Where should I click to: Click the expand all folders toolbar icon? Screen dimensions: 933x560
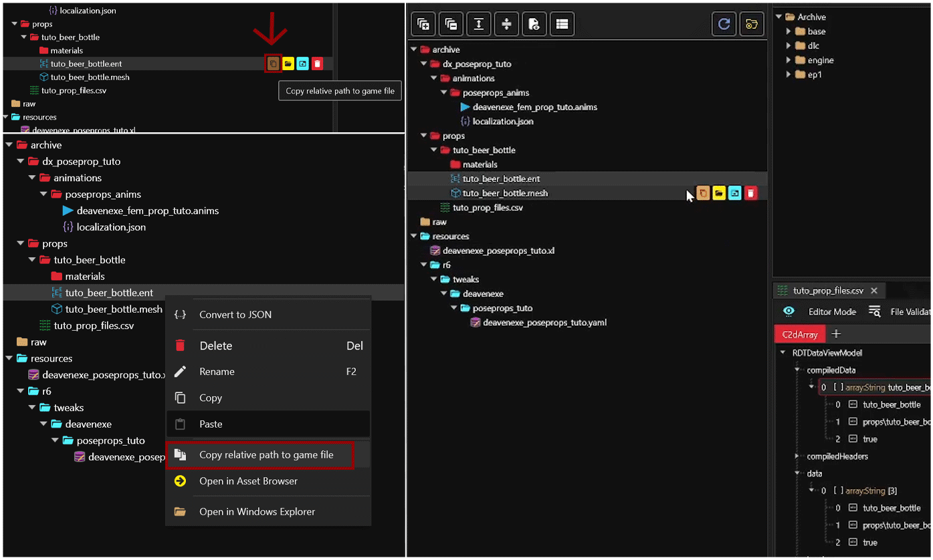click(423, 24)
